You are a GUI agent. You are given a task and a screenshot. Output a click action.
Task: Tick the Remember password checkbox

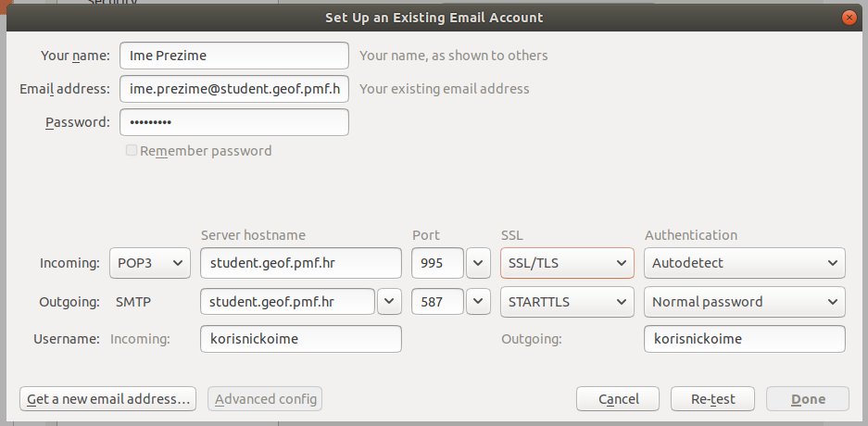pos(132,150)
